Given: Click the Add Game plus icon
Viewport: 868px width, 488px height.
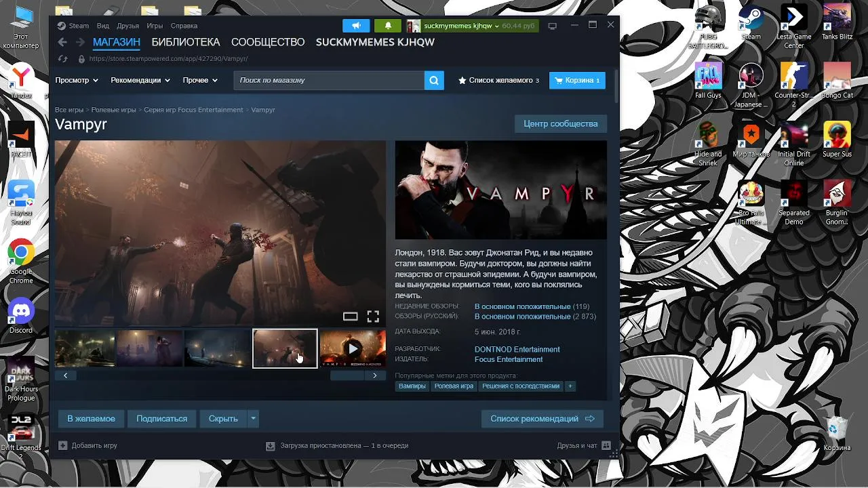Looking at the screenshot, I should (63, 446).
